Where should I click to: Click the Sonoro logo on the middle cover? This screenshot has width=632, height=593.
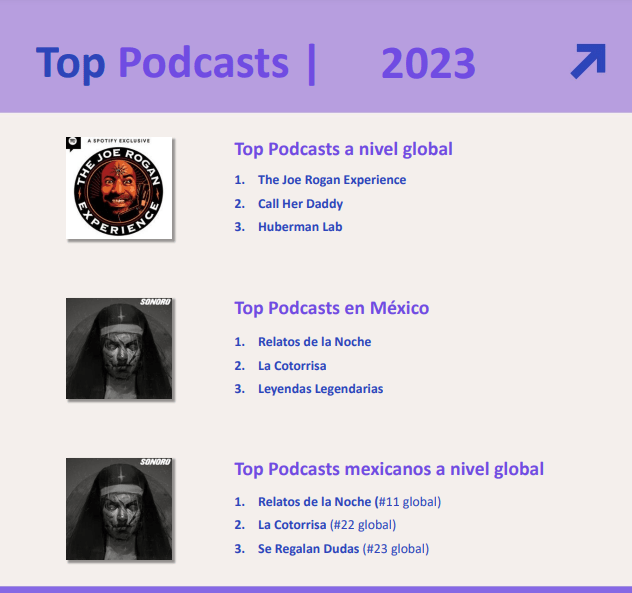click(x=155, y=302)
